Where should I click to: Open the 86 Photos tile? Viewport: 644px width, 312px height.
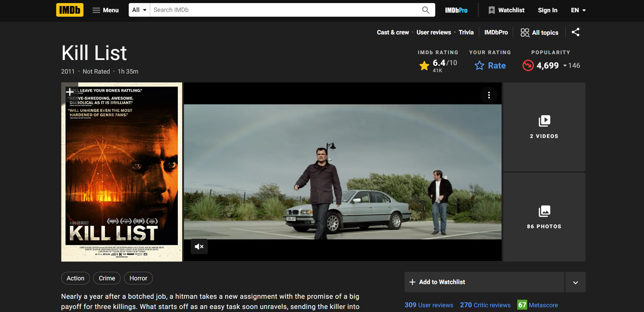[x=544, y=217]
